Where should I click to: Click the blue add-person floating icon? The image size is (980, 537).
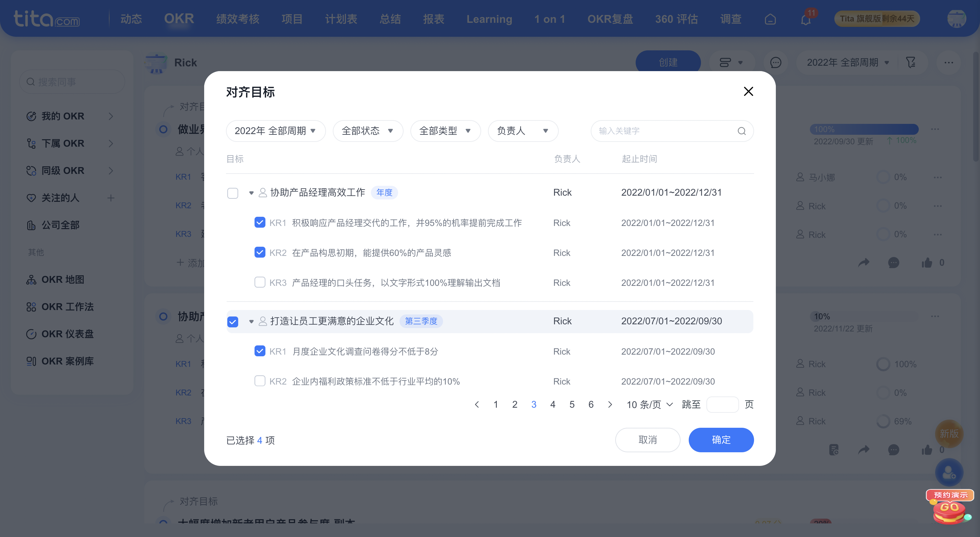click(x=949, y=472)
